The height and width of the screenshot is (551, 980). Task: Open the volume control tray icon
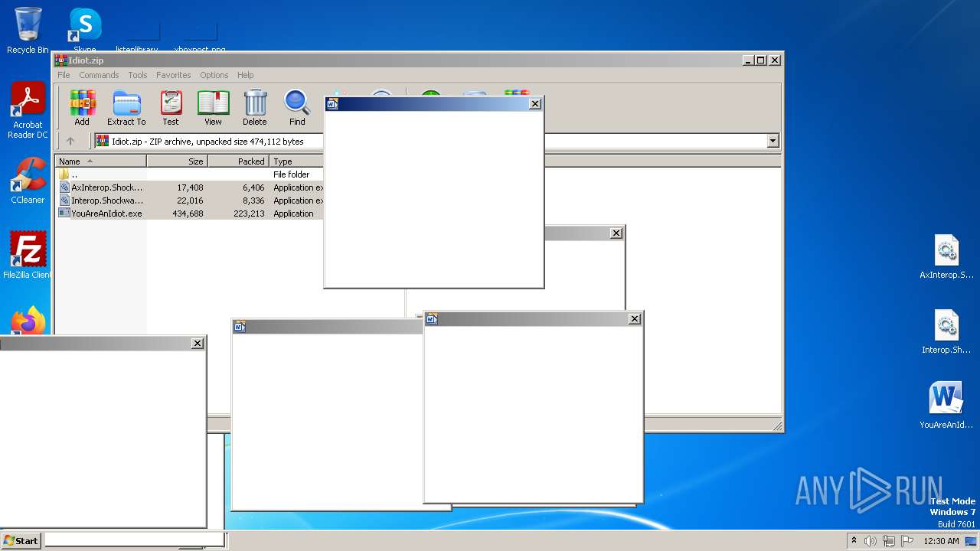(871, 541)
